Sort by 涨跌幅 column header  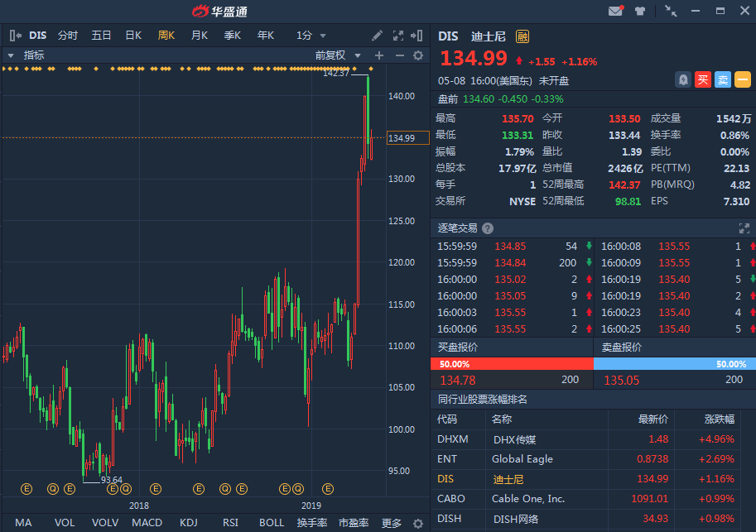(x=720, y=419)
